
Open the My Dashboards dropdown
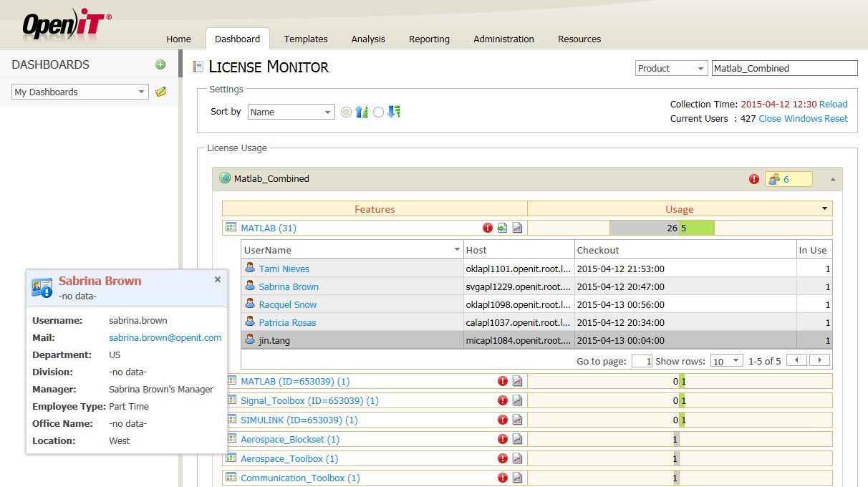coord(80,92)
